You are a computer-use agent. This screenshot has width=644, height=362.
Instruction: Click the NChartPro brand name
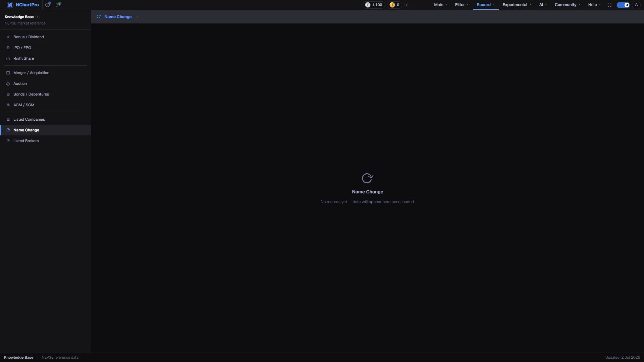pos(27,5)
